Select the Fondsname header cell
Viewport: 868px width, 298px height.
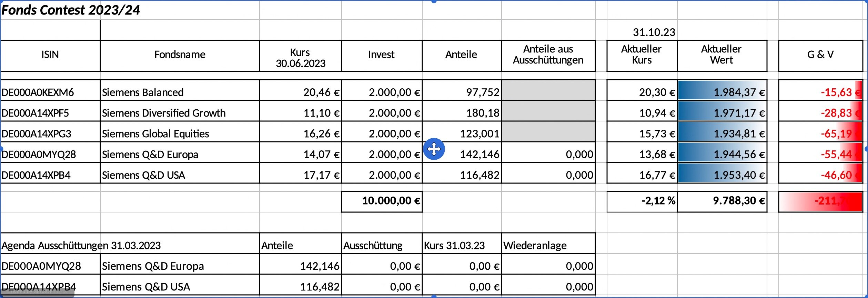pyautogui.click(x=180, y=55)
